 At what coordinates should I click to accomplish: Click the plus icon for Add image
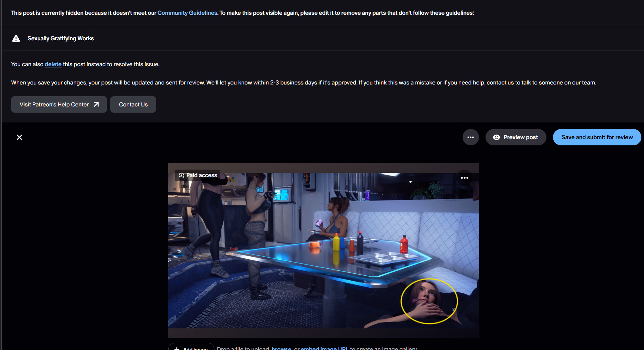pyautogui.click(x=177, y=348)
